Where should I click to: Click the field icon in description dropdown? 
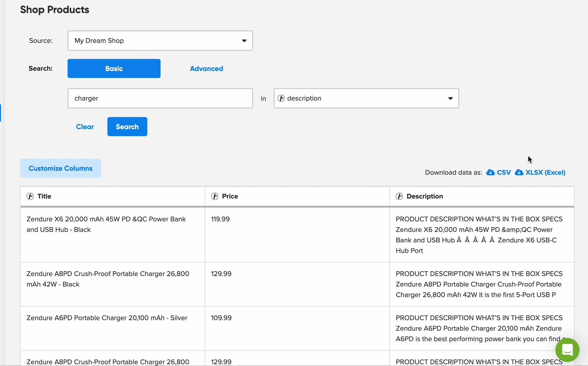(281, 98)
